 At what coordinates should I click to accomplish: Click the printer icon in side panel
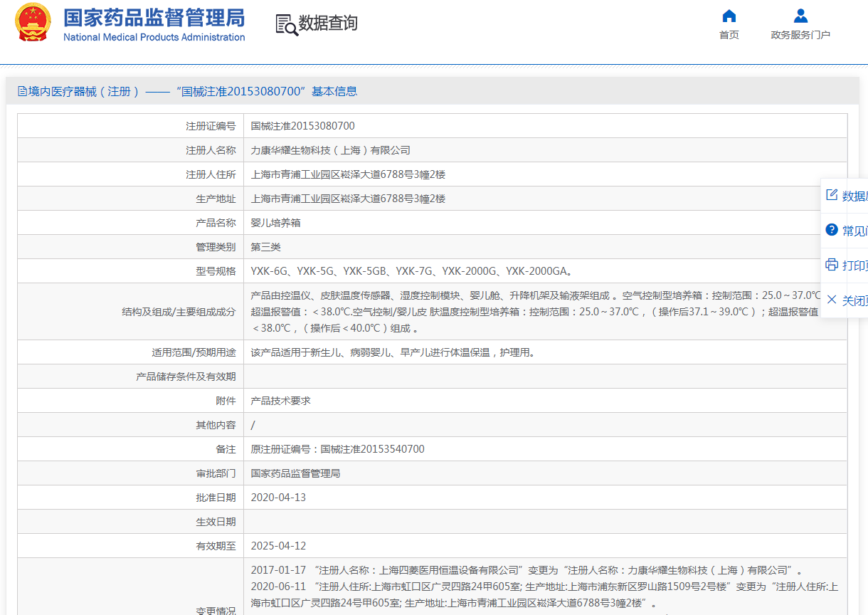(831, 265)
